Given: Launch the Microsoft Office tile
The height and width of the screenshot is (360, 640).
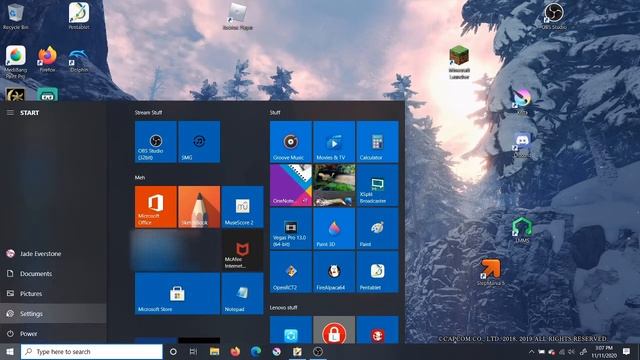Looking at the screenshot, I should [156, 207].
